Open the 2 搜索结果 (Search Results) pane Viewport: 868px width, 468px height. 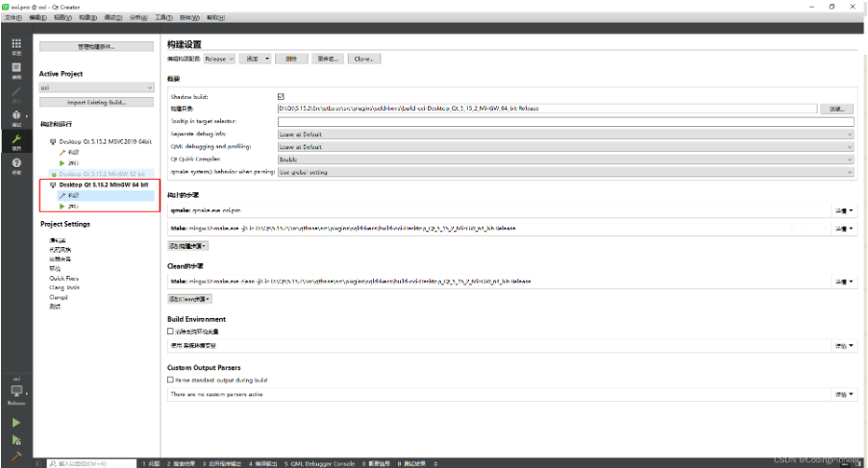tap(181, 463)
